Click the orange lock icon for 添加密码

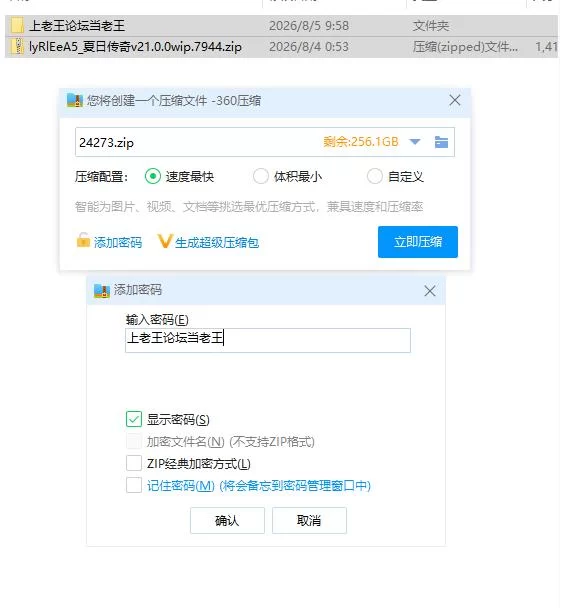coord(83,240)
